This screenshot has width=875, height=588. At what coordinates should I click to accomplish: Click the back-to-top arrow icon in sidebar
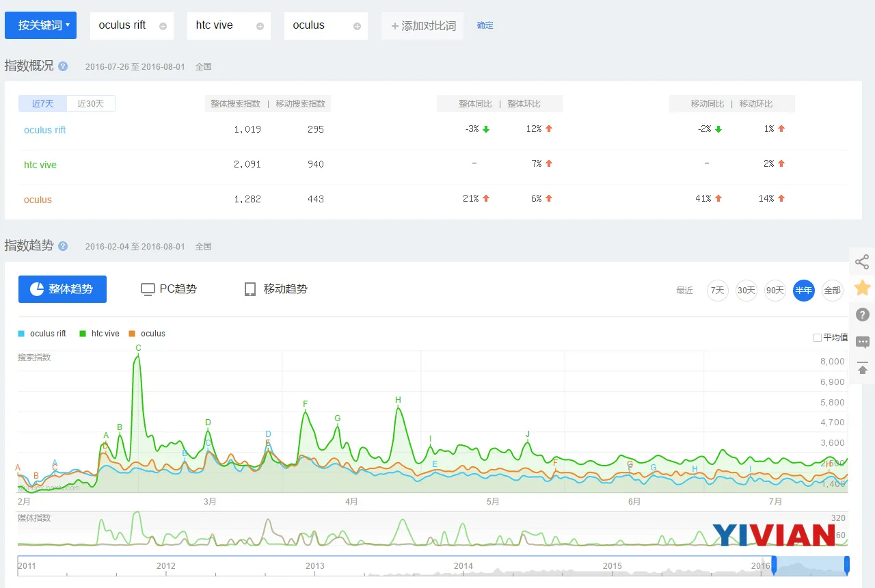[862, 369]
